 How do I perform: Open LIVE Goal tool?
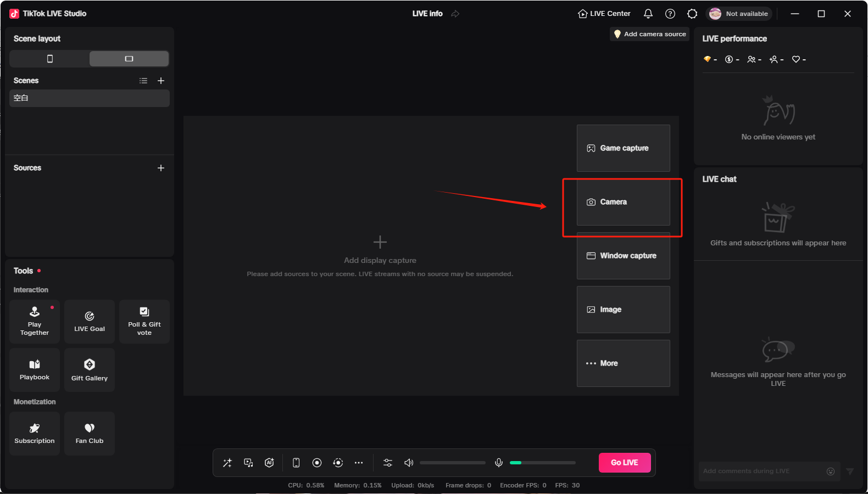(90, 322)
